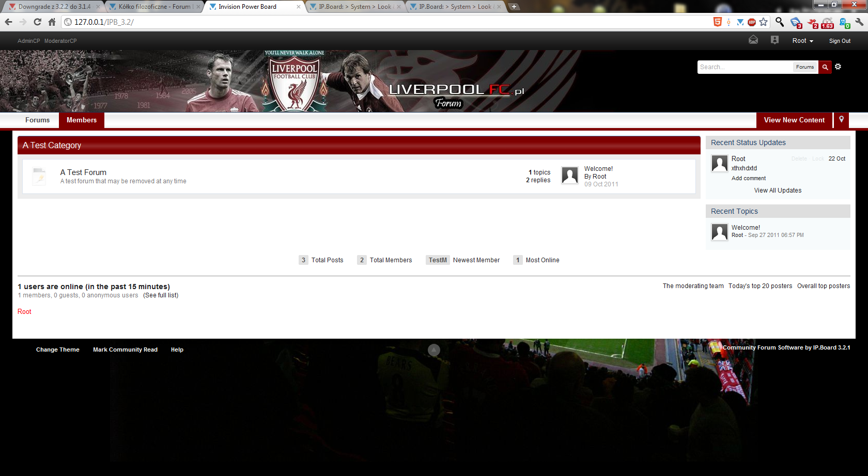This screenshot has width=868, height=476.
Task: Open Today's top 20 posters
Action: pyautogui.click(x=760, y=286)
